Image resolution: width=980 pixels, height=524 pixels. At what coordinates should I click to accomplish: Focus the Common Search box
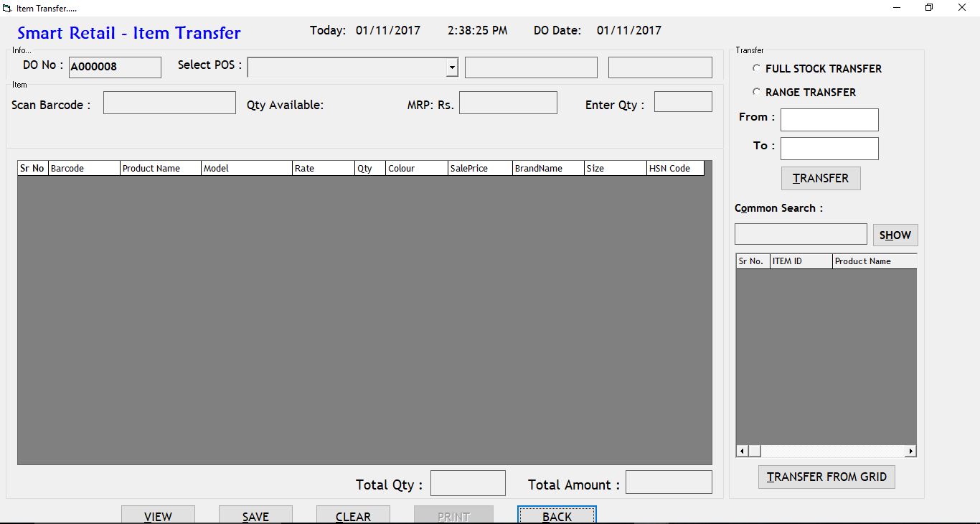pos(801,234)
